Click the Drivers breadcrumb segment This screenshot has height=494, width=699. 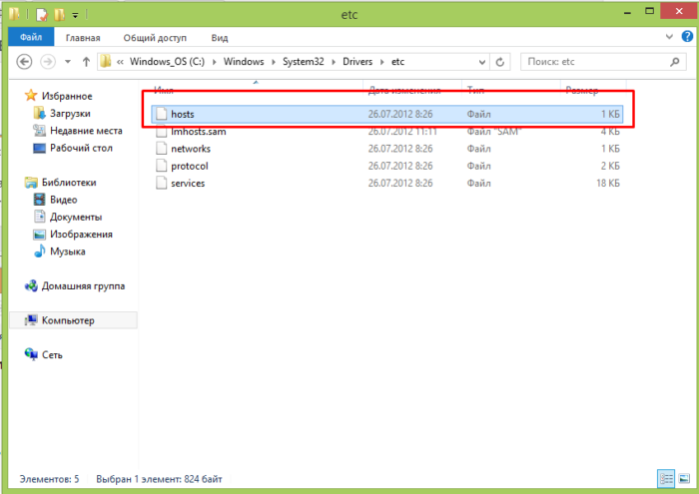click(x=357, y=62)
